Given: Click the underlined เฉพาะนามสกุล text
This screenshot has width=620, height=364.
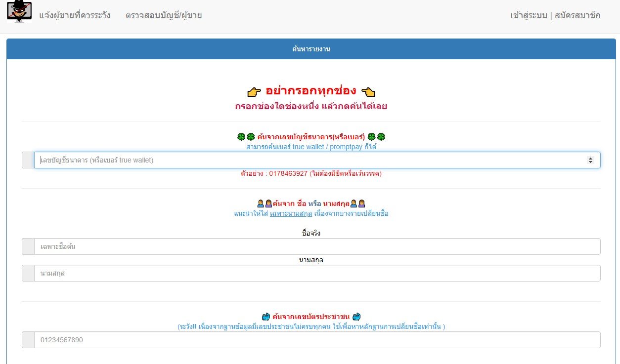Looking at the screenshot, I should (x=291, y=213).
